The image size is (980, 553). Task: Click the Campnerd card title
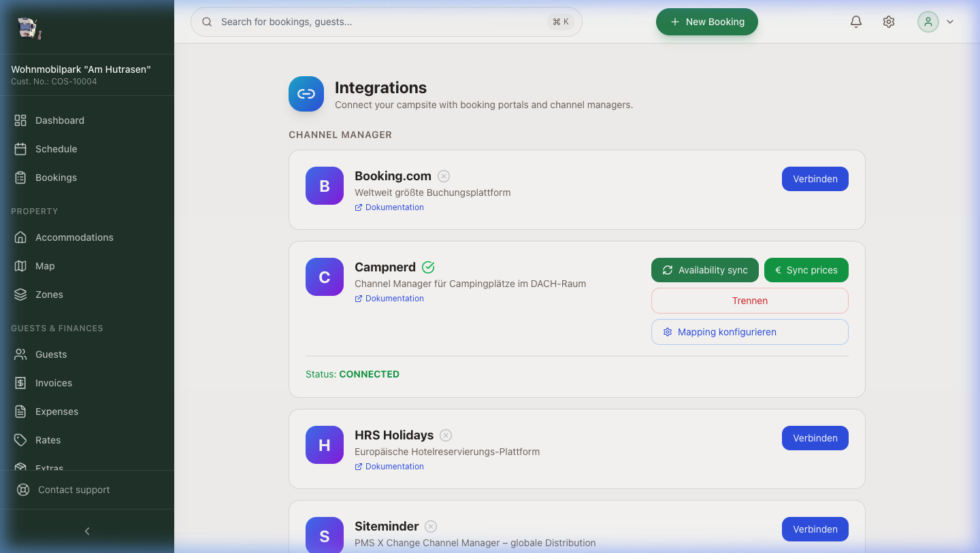point(385,267)
